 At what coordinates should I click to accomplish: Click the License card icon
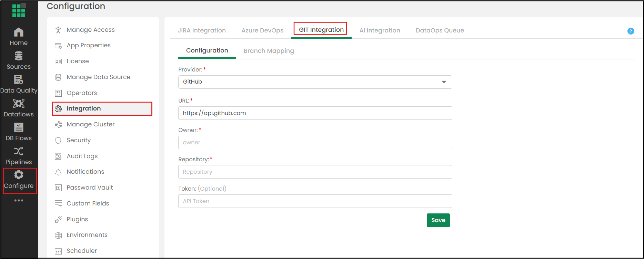click(x=58, y=61)
